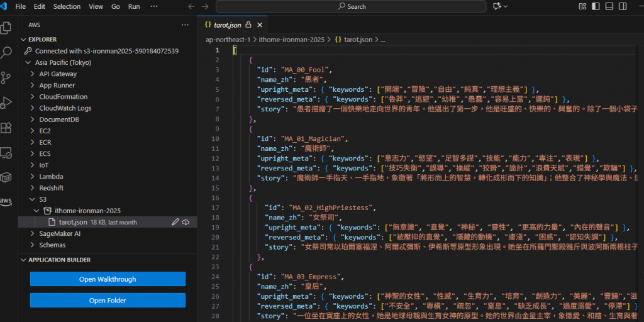The image size is (644, 322).
Task: Expand the Lambda node
Action: (x=32, y=177)
